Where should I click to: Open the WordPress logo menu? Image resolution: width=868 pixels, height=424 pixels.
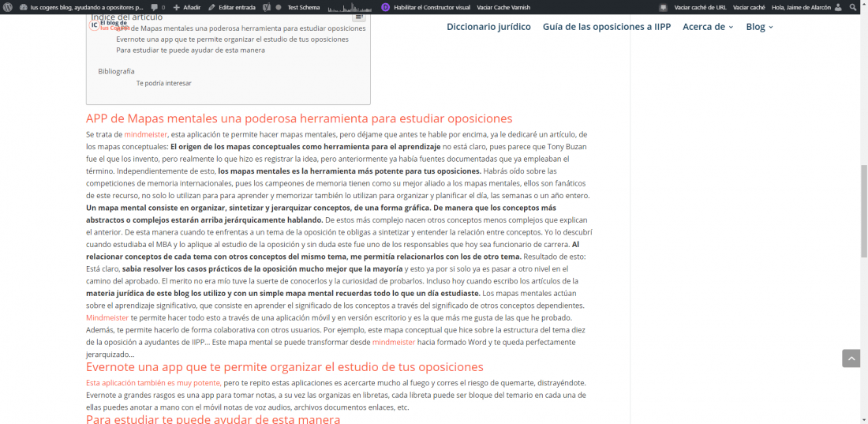pos(8,7)
